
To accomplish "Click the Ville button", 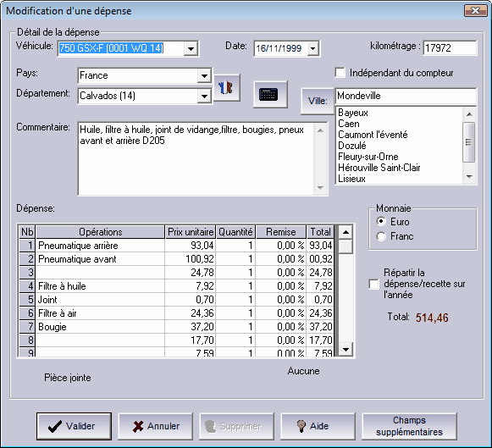I will point(318,101).
